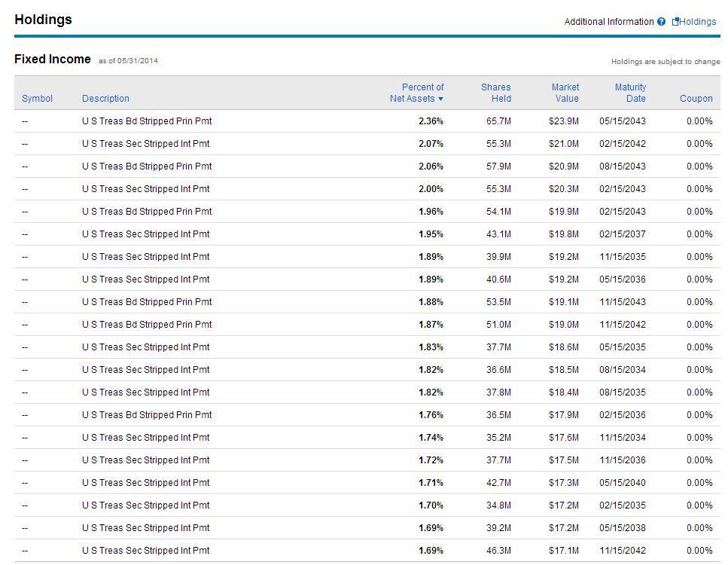This screenshot has height=565, width=728.
Task: Select the Fixed Income section heading
Action: pyautogui.click(x=53, y=59)
